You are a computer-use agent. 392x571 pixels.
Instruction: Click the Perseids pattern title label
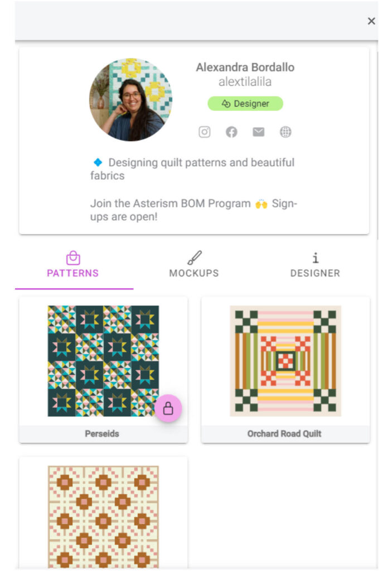102,434
